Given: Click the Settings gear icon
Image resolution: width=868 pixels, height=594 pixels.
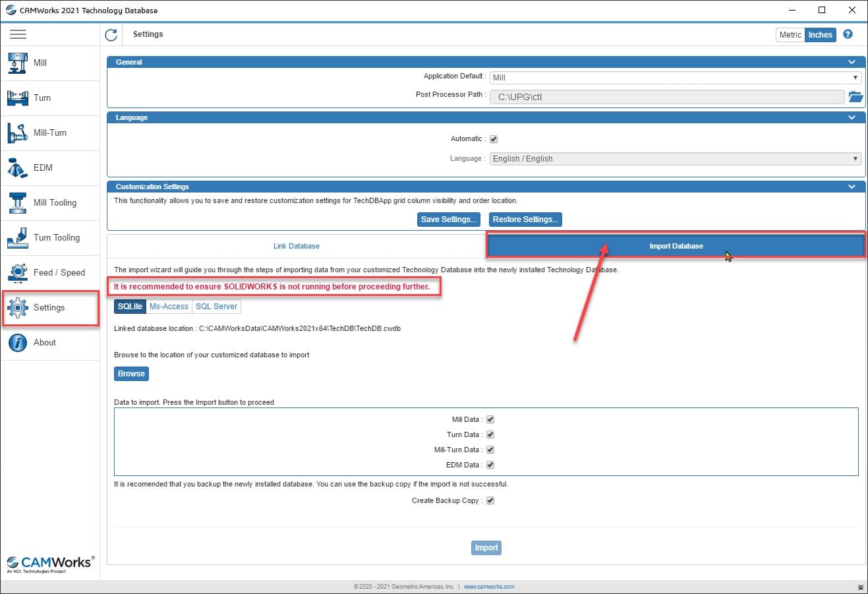Looking at the screenshot, I should tap(18, 307).
